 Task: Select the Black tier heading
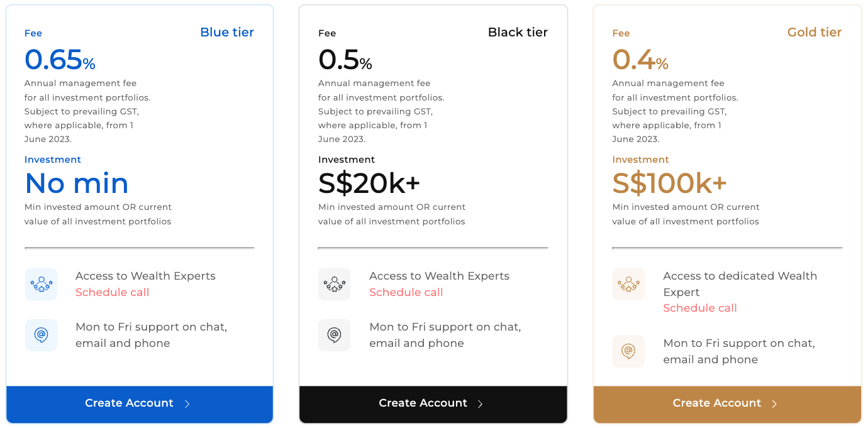(x=518, y=32)
